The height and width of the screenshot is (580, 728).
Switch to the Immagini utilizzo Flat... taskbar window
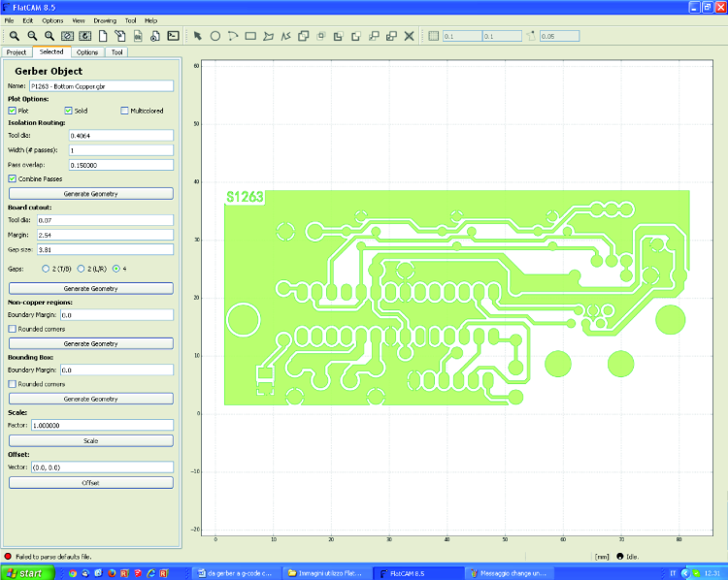[x=327, y=573]
